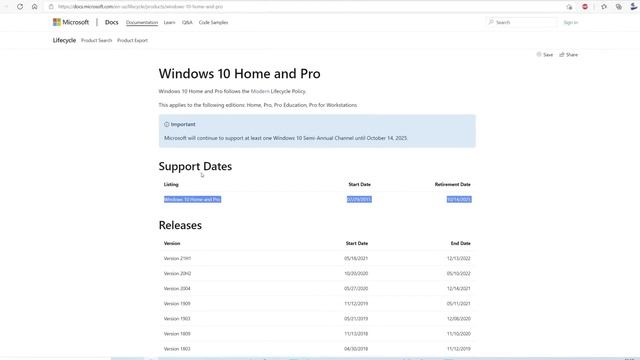The width and height of the screenshot is (640, 360).
Task: Click the Version 2004 row label
Action: click(177, 289)
